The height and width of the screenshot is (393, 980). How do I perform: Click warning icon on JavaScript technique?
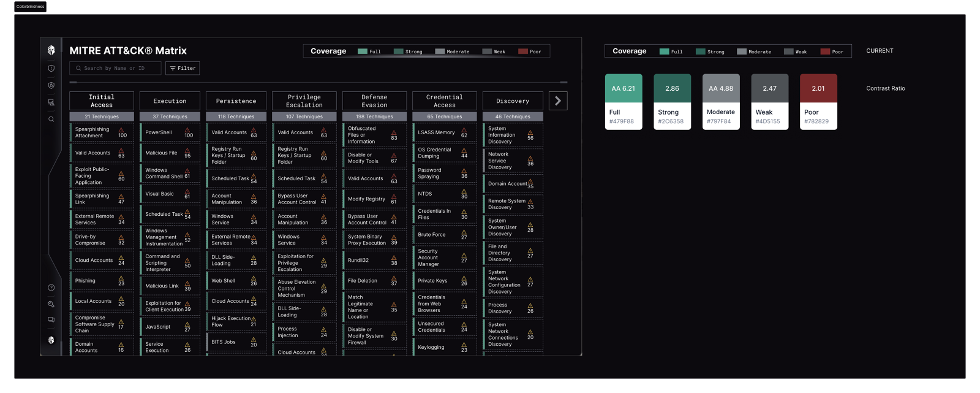[187, 324]
